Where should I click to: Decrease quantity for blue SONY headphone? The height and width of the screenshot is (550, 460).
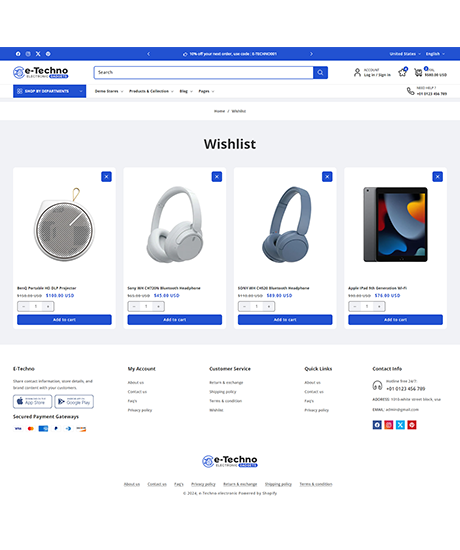click(x=245, y=307)
